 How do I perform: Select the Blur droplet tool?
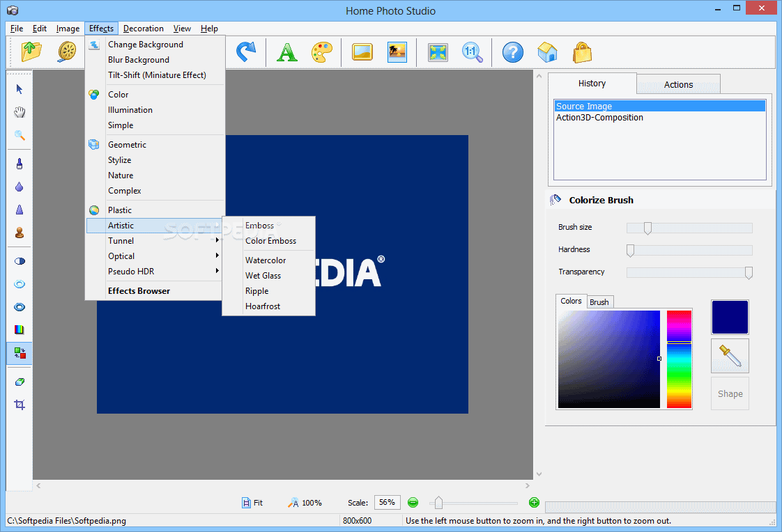coord(20,187)
